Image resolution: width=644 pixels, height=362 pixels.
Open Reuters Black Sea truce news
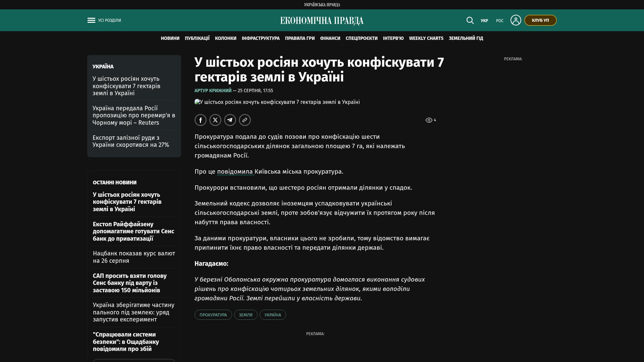134,115
